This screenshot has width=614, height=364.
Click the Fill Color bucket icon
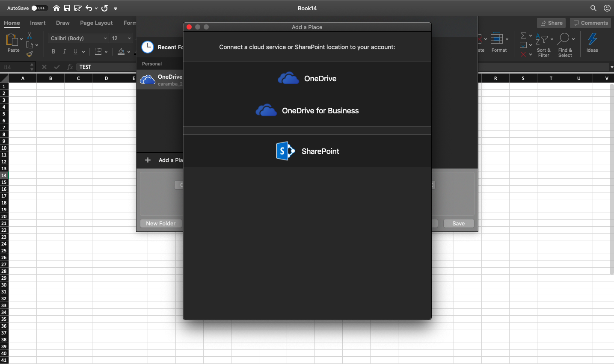pyautogui.click(x=121, y=52)
